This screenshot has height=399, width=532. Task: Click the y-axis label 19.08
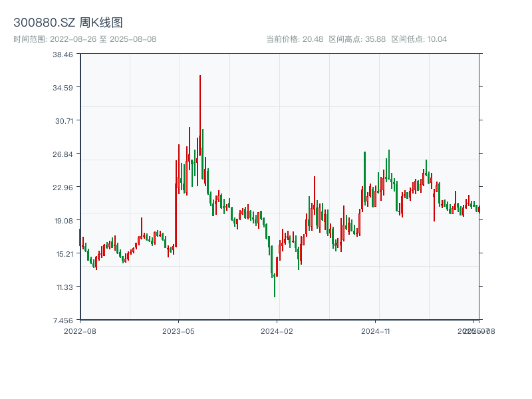click(x=64, y=221)
